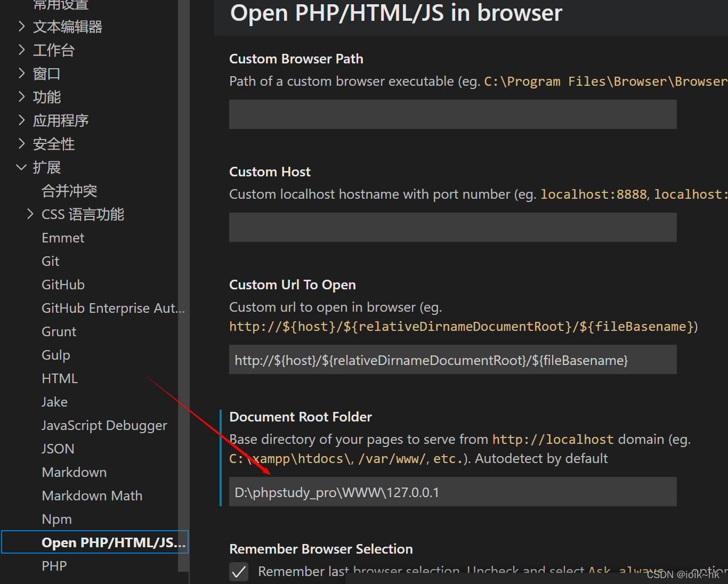Image resolution: width=728 pixels, height=584 pixels.
Task: Open JSON extension settings
Action: point(58,449)
